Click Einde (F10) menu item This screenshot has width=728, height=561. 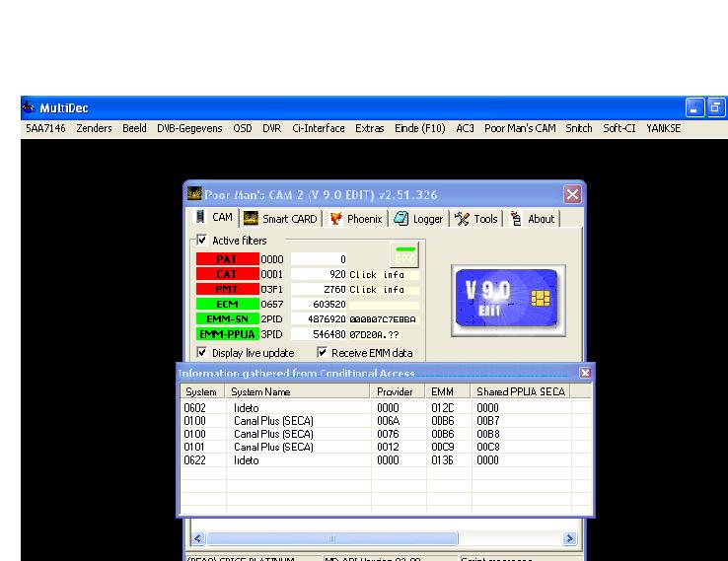[x=419, y=128]
